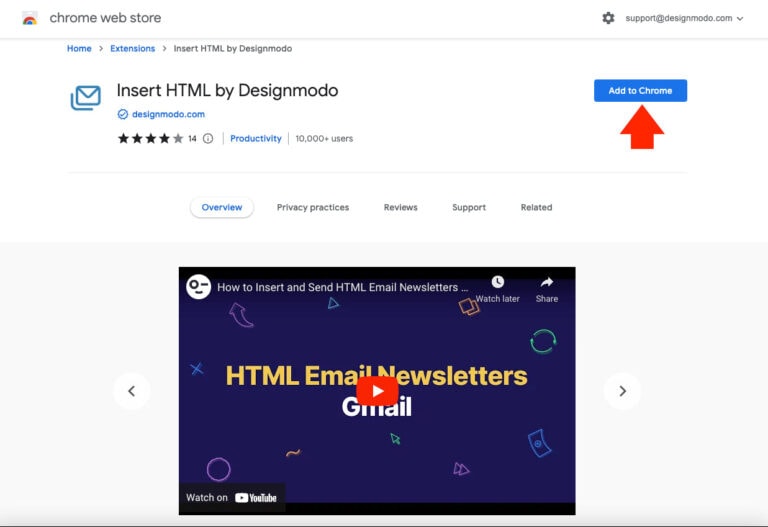Show next screenshot with right chevron
Screen dimensions: 768x527
622,391
